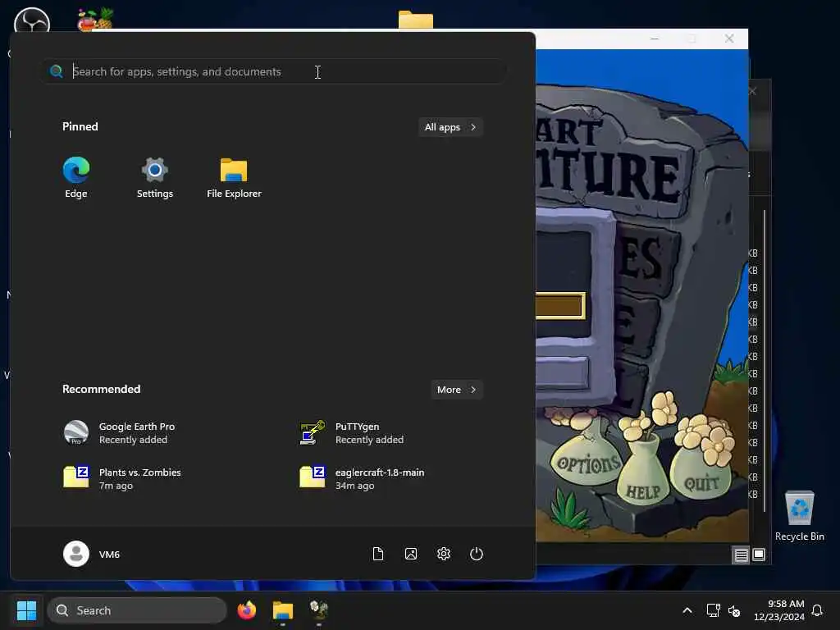Image resolution: width=840 pixels, height=630 pixels.
Task: Click the Power button in Start menu
Action: tap(477, 554)
